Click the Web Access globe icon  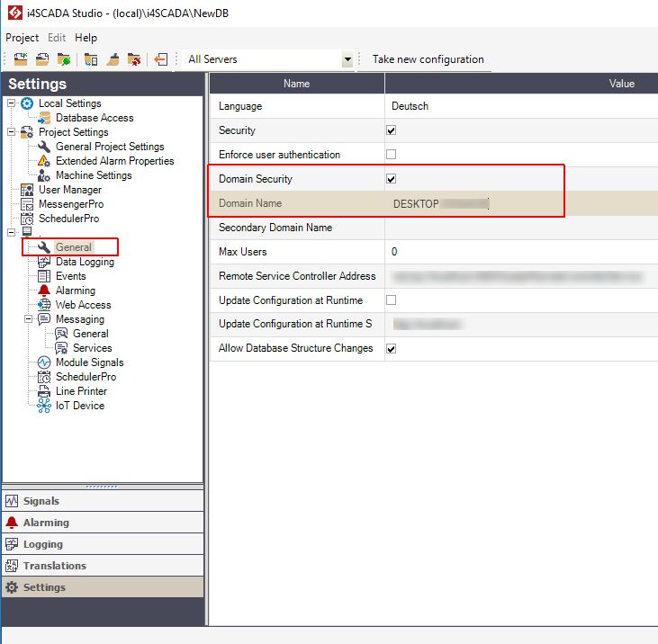[x=44, y=305]
